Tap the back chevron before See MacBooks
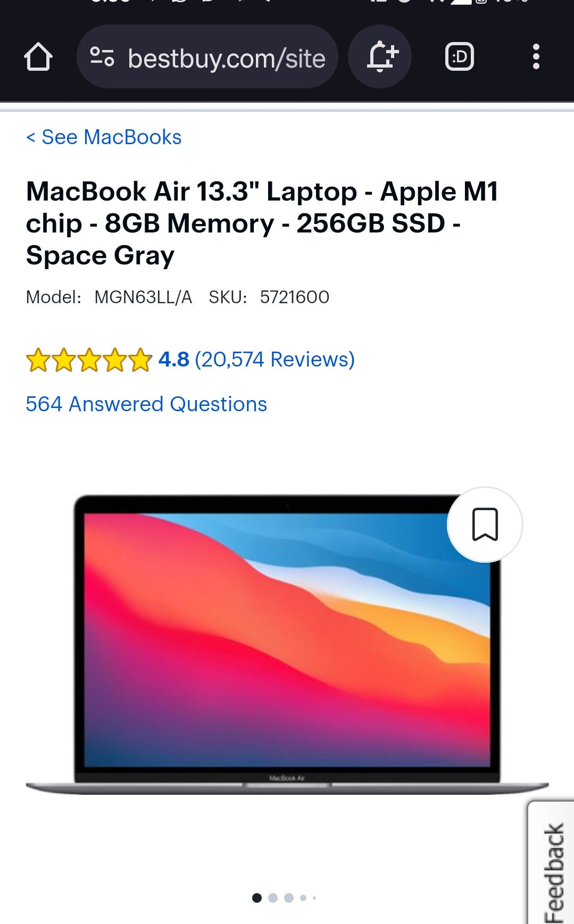The height and width of the screenshot is (924, 574). click(x=31, y=138)
